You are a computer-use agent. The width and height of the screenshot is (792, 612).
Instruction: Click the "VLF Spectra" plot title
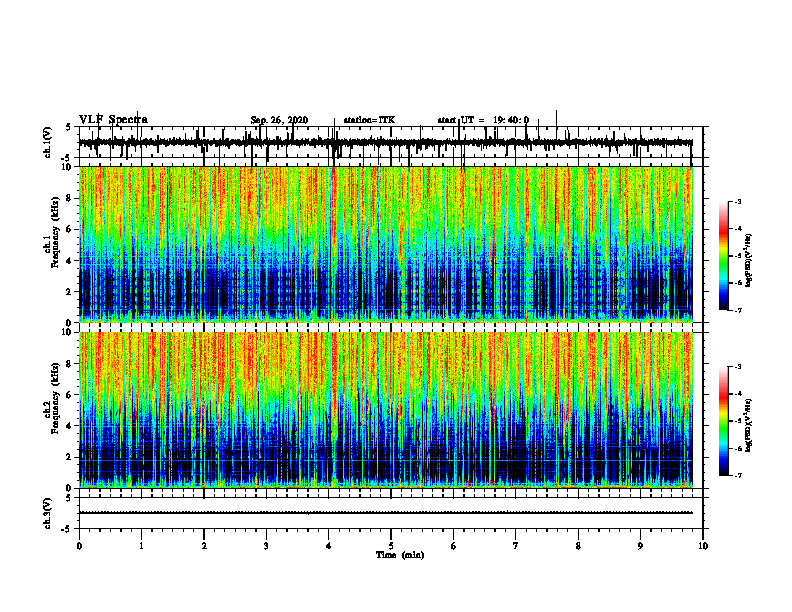113,120
